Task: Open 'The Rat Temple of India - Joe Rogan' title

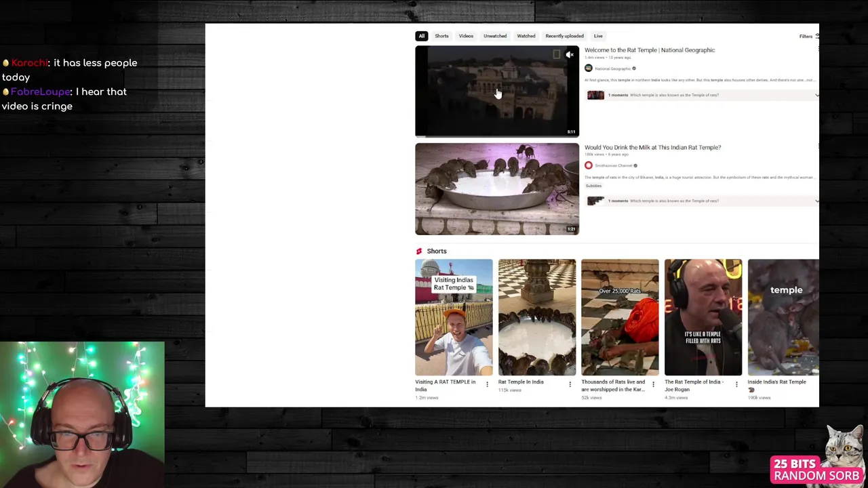Action: click(x=694, y=385)
